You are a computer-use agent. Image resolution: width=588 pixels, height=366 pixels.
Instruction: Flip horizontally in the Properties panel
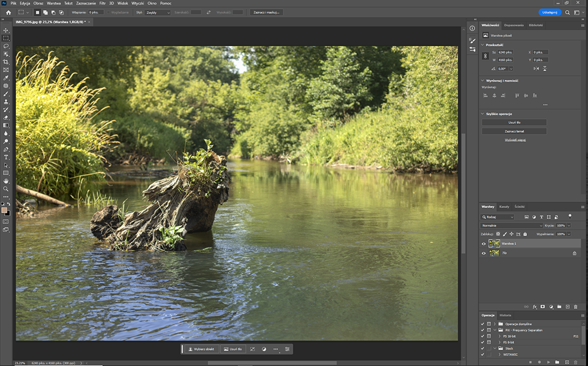(x=536, y=69)
